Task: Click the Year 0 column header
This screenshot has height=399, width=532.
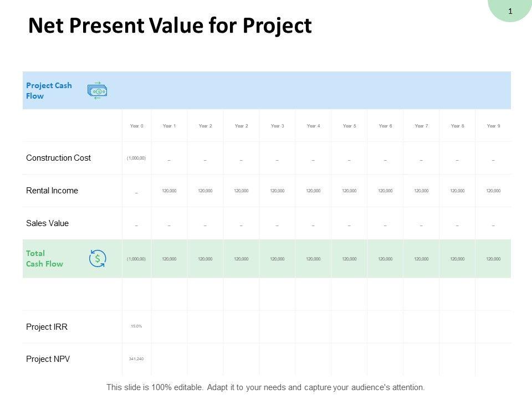Action: pos(136,126)
